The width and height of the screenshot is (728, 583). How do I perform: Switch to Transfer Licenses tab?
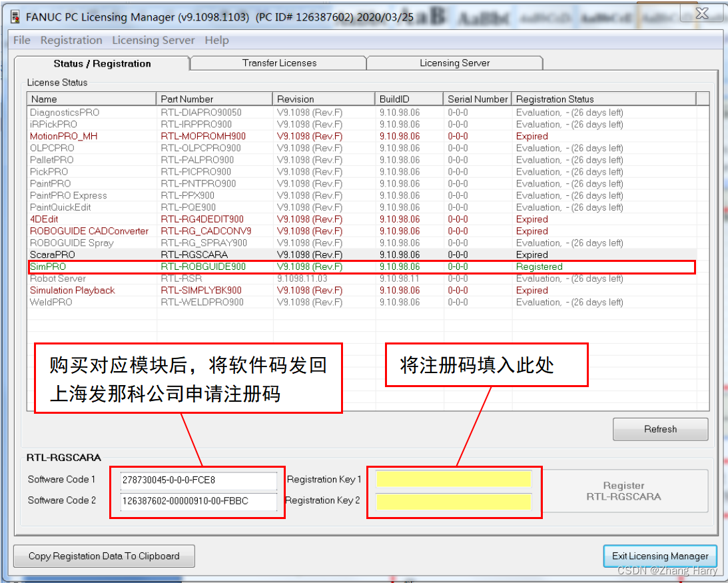[x=279, y=63]
